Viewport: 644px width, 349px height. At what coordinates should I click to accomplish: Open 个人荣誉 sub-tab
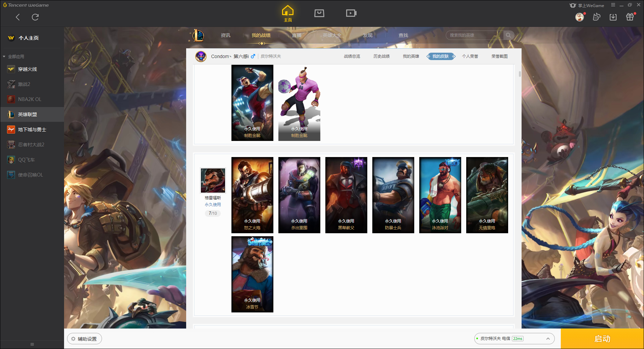click(470, 56)
